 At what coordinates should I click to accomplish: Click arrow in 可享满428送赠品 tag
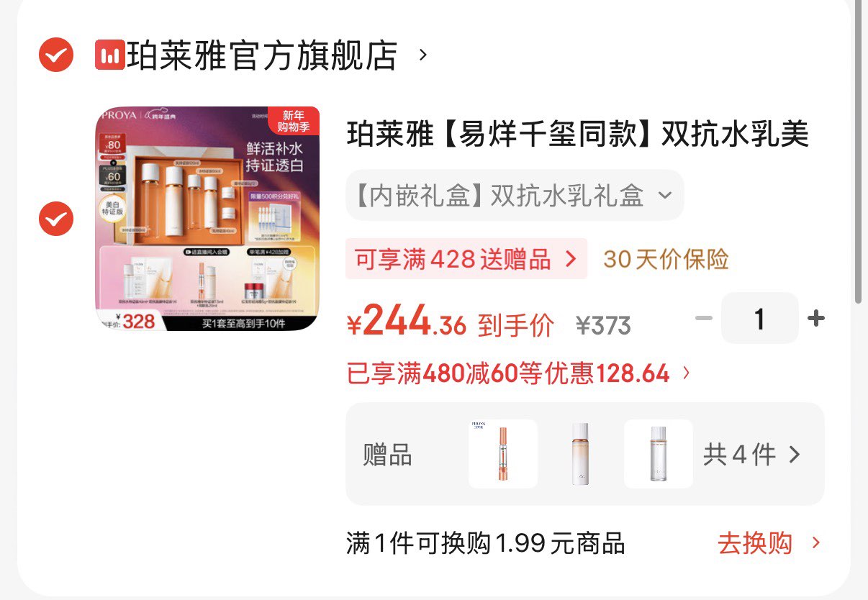571,259
